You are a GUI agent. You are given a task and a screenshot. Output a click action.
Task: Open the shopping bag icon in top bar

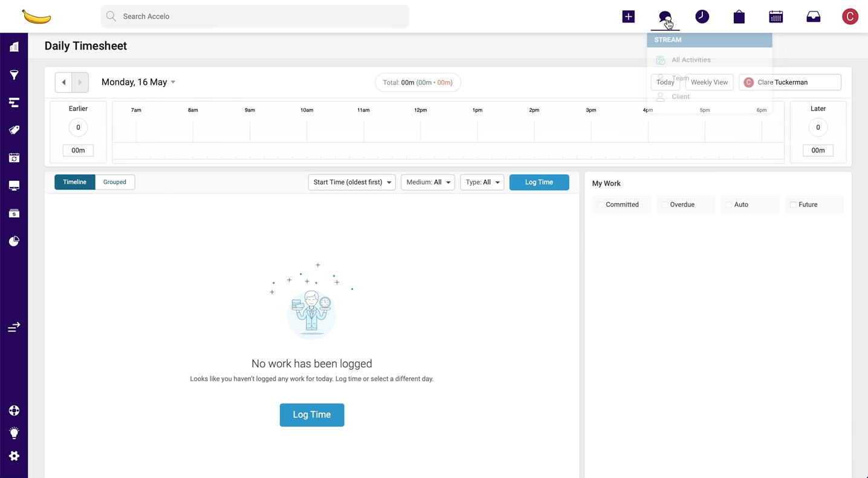(739, 16)
